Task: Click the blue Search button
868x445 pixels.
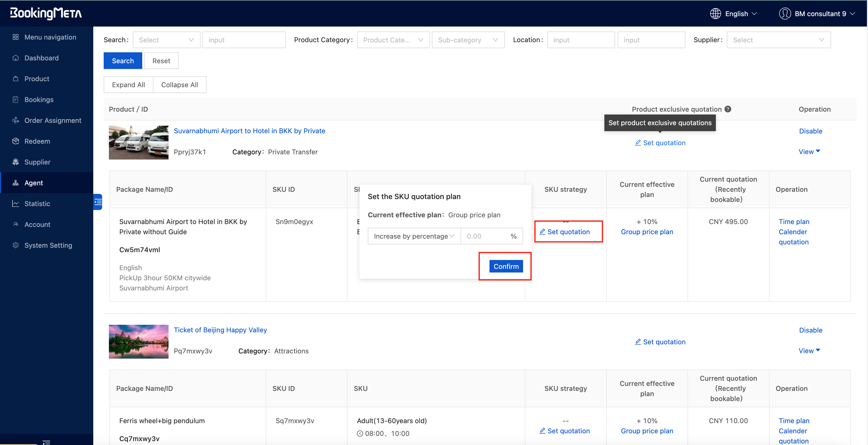Action: (x=123, y=61)
